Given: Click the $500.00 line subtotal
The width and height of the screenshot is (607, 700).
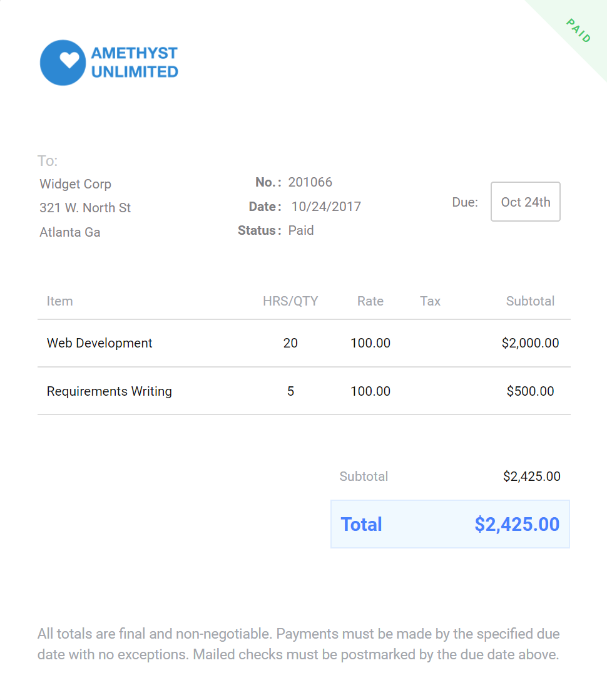Looking at the screenshot, I should [x=530, y=391].
